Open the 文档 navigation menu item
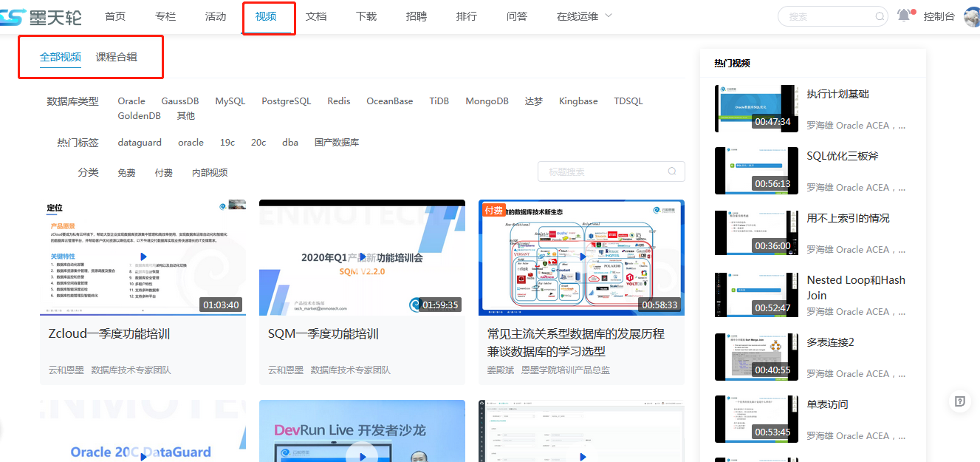The height and width of the screenshot is (462, 980). click(x=316, y=16)
